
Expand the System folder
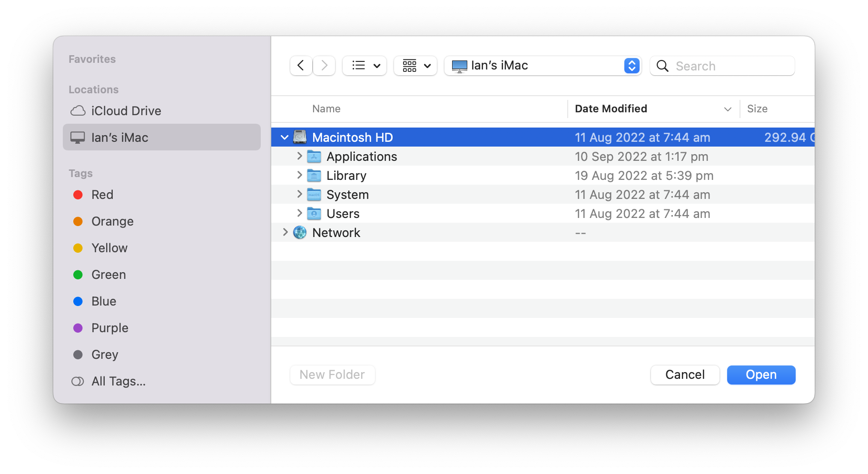click(x=299, y=194)
